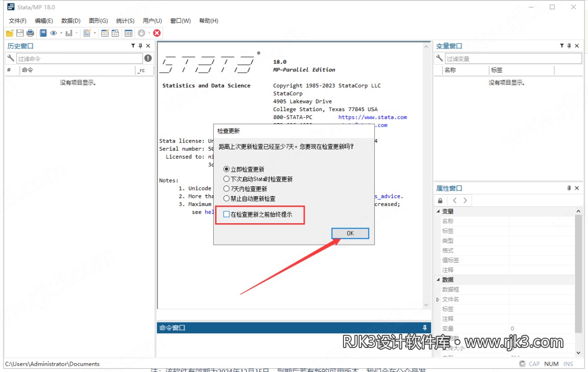Open the Variables Manager icon

pyautogui.click(x=128, y=33)
